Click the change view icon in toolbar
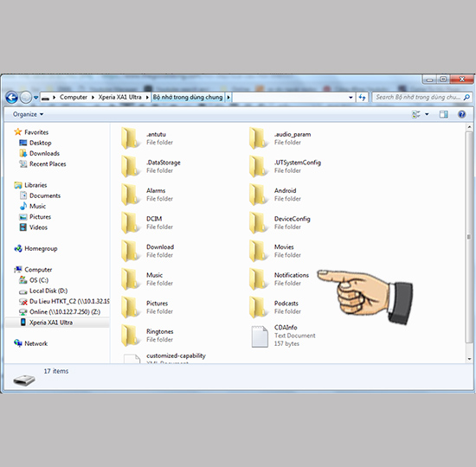The width and height of the screenshot is (476, 467). tap(416, 114)
